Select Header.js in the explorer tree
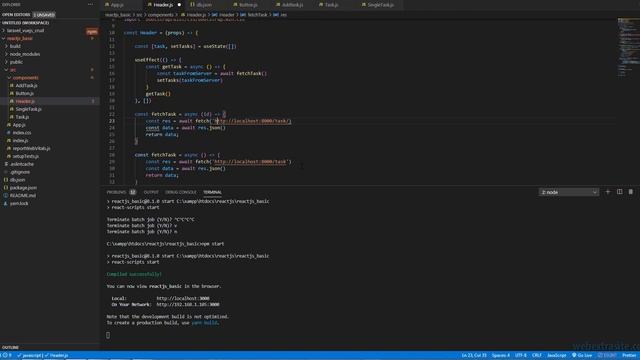The width and height of the screenshot is (640, 360). 25,101
